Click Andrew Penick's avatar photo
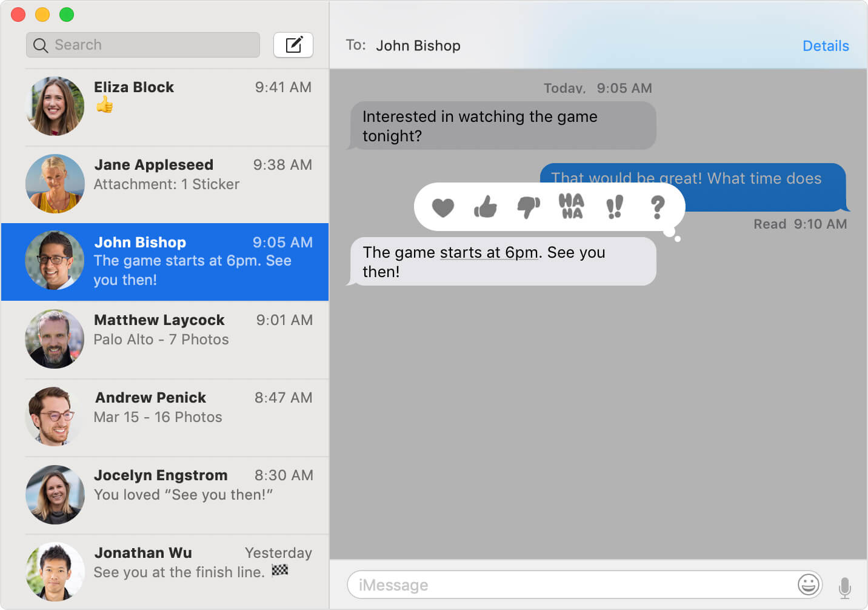Screen dimensions: 868x610 coord(55,417)
